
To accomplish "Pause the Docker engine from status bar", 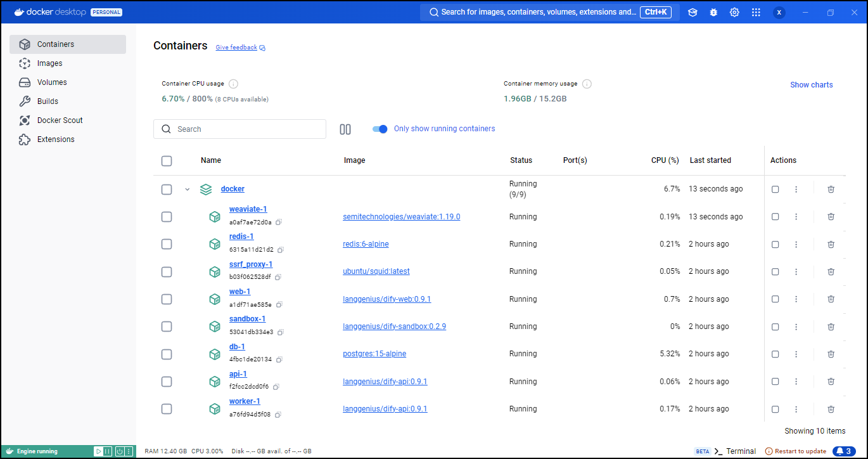I will pos(108,451).
